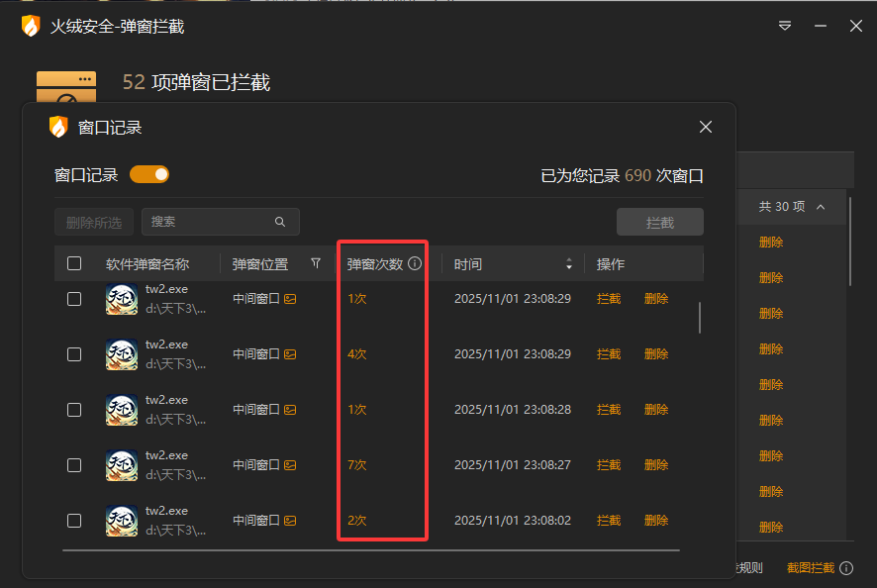Toggle the 窗口记录 switch off
Screen dimensions: 877x588
pyautogui.click(x=149, y=175)
